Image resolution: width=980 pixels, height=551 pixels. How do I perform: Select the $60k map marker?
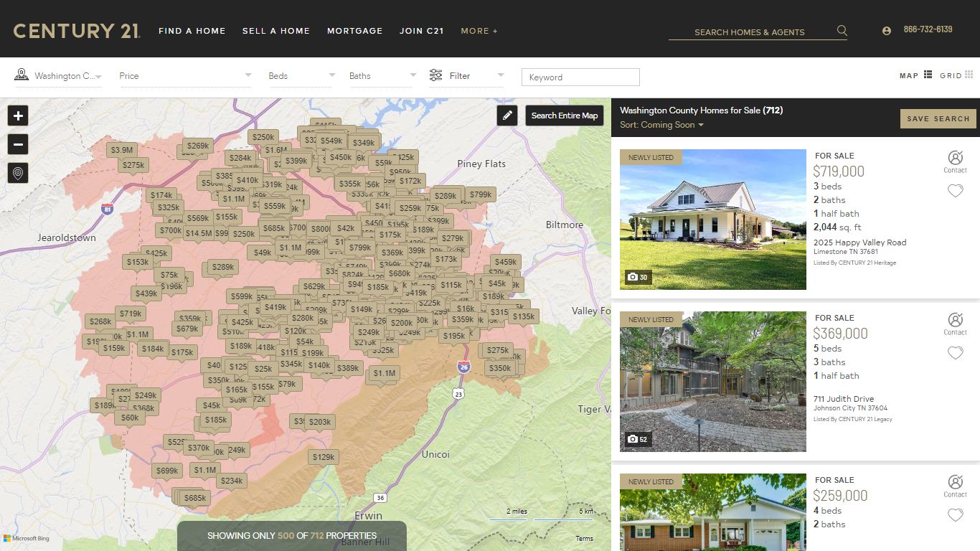point(130,418)
